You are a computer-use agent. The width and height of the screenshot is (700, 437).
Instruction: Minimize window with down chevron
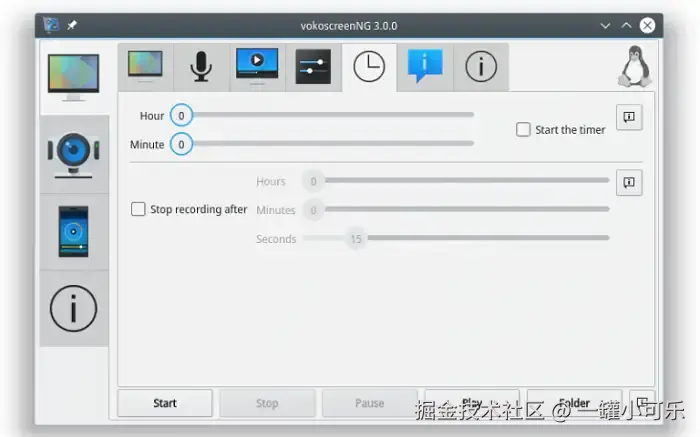[x=605, y=26]
